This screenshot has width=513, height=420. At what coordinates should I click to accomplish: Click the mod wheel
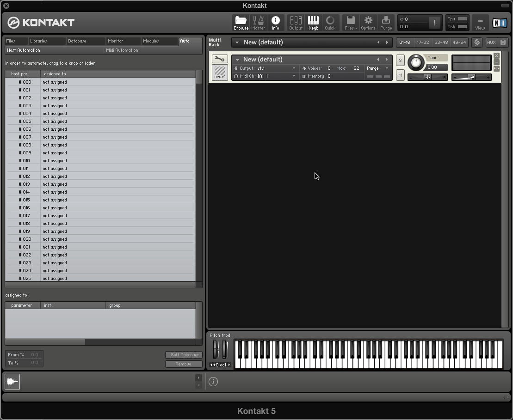224,349
